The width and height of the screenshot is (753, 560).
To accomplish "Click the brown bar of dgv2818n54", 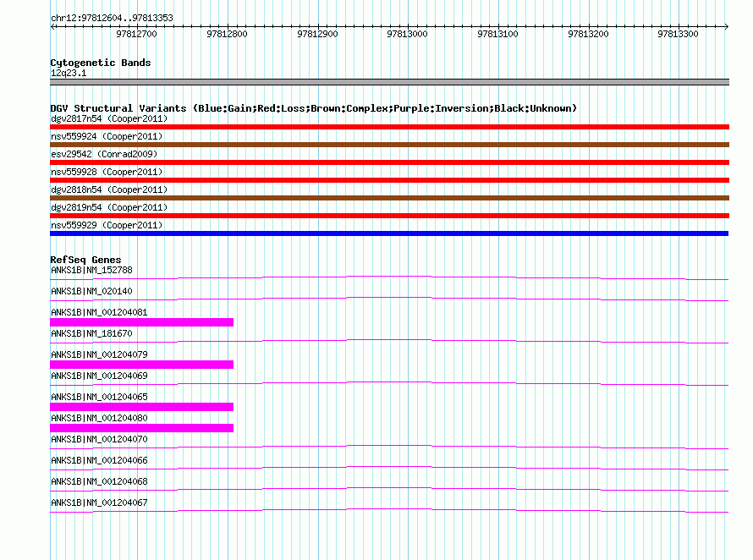I will (x=389, y=198).
